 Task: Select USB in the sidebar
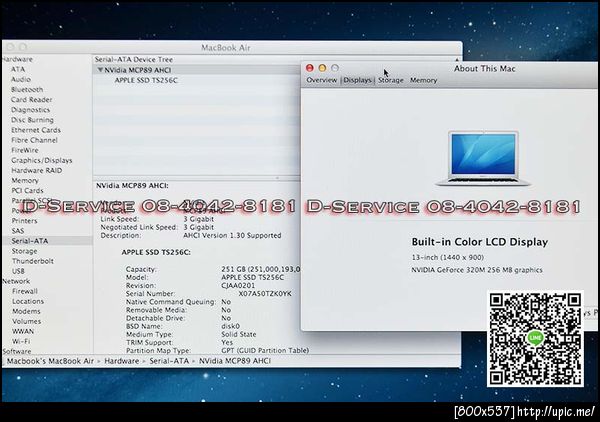pos(18,271)
